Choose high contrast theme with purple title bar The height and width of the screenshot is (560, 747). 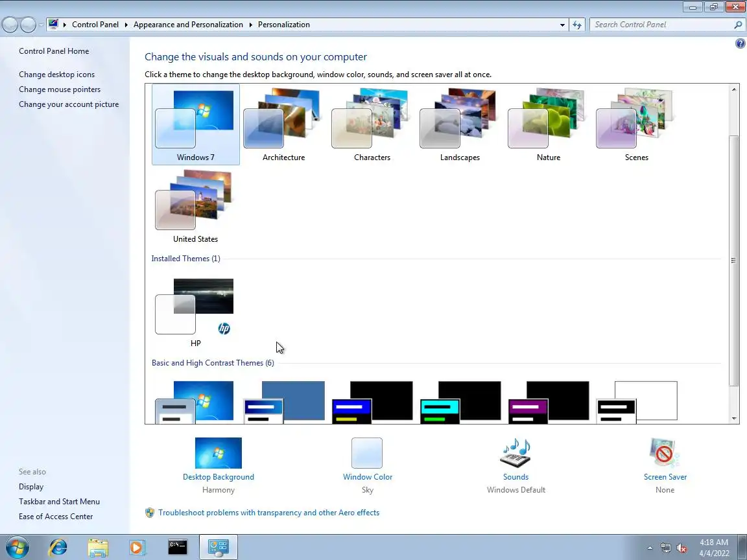click(549, 401)
